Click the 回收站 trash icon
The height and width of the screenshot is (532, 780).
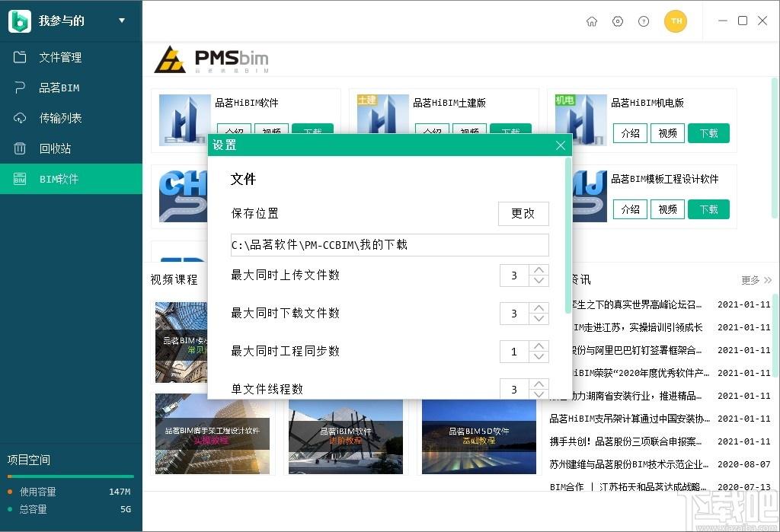pos(19,148)
